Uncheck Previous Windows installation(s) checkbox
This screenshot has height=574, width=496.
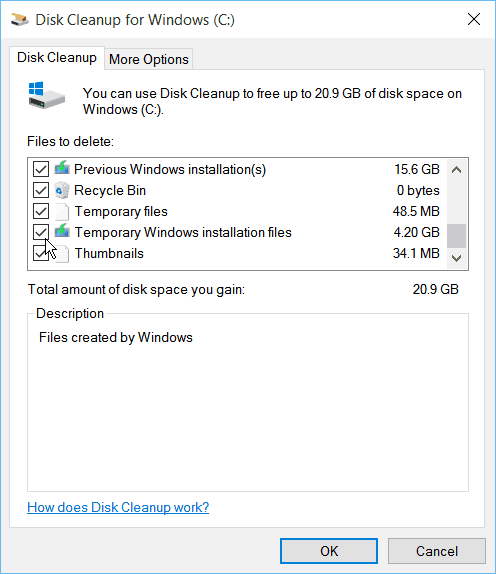click(x=41, y=169)
